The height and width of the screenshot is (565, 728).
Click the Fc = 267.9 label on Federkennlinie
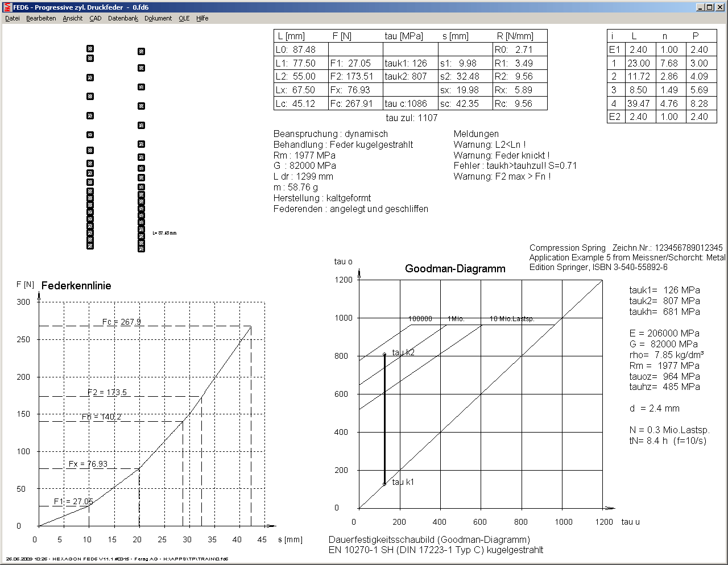(121, 322)
